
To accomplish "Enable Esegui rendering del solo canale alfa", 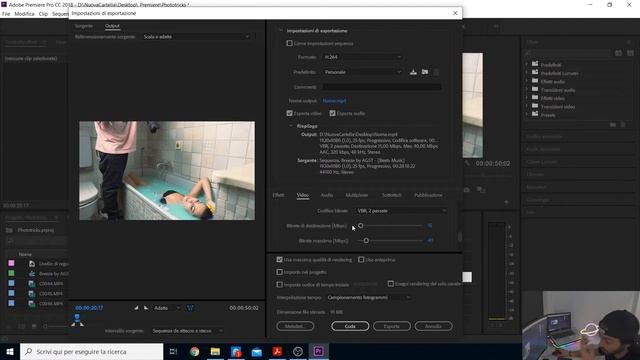I will (x=391, y=284).
